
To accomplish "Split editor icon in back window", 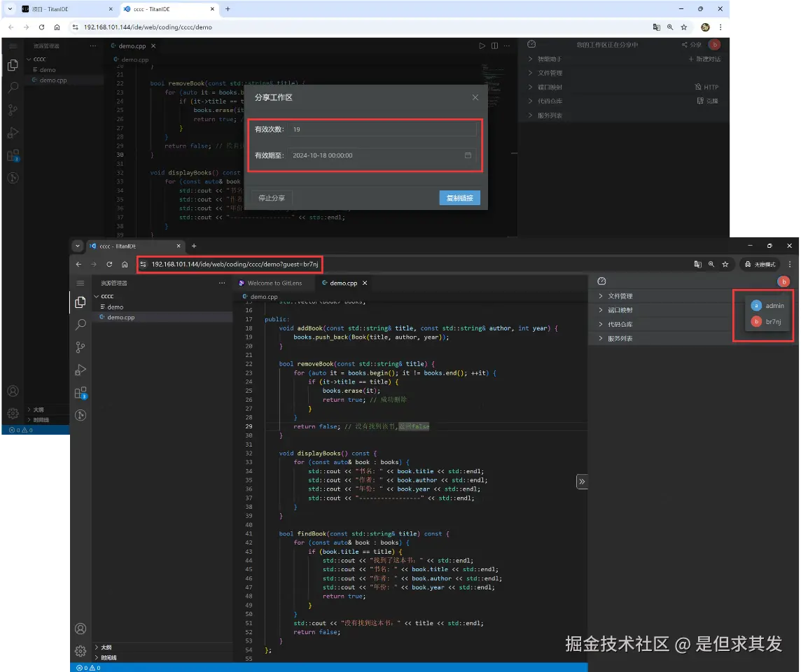I will click(494, 46).
